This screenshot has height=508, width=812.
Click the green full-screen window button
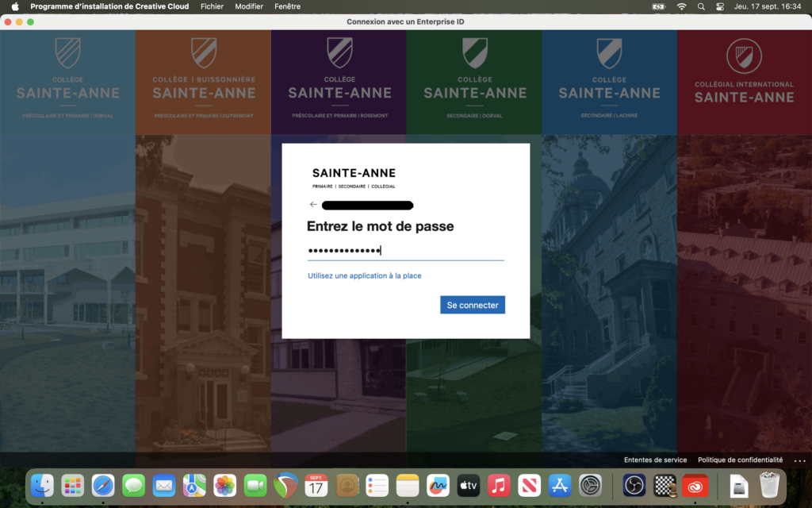(31, 21)
